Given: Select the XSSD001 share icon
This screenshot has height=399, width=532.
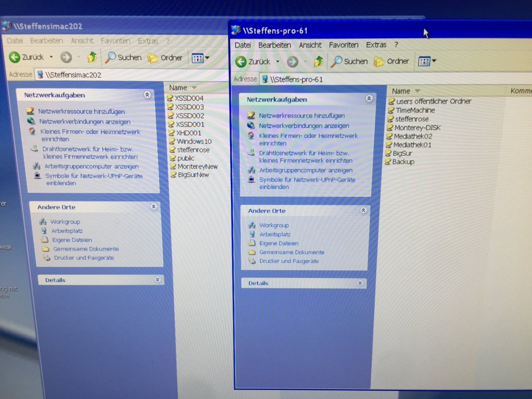Looking at the screenshot, I should (x=171, y=124).
